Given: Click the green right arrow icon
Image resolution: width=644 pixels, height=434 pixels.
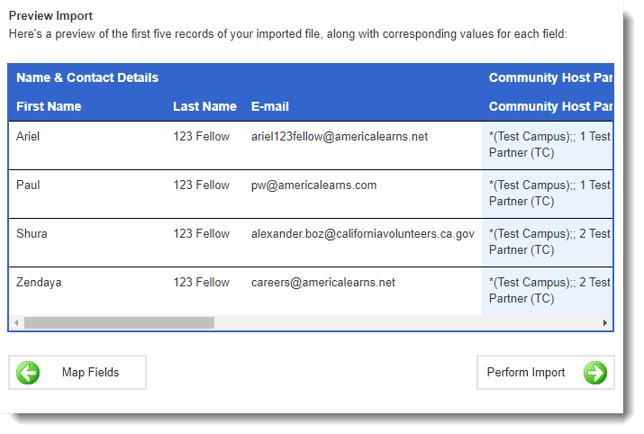Looking at the screenshot, I should (595, 373).
